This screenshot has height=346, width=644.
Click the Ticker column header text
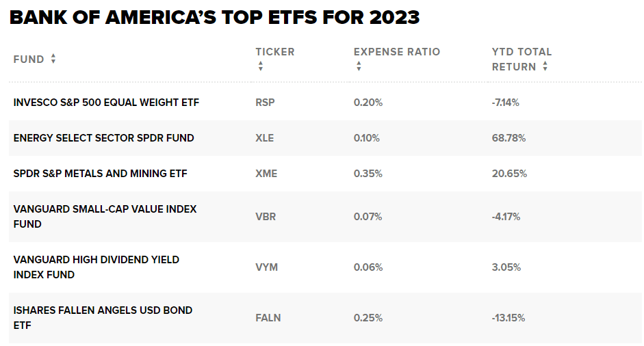click(x=275, y=52)
